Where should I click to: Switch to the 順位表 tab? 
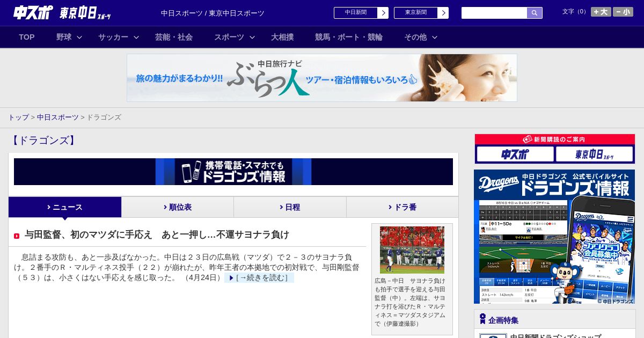tap(178, 207)
